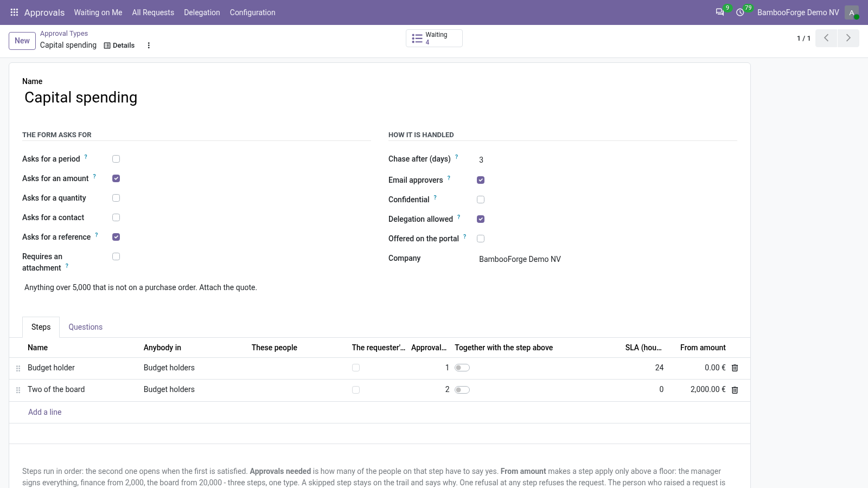The image size is (868, 488).
Task: Open company switcher BambooForge Demo NV in header
Action: pyautogui.click(x=798, y=12)
